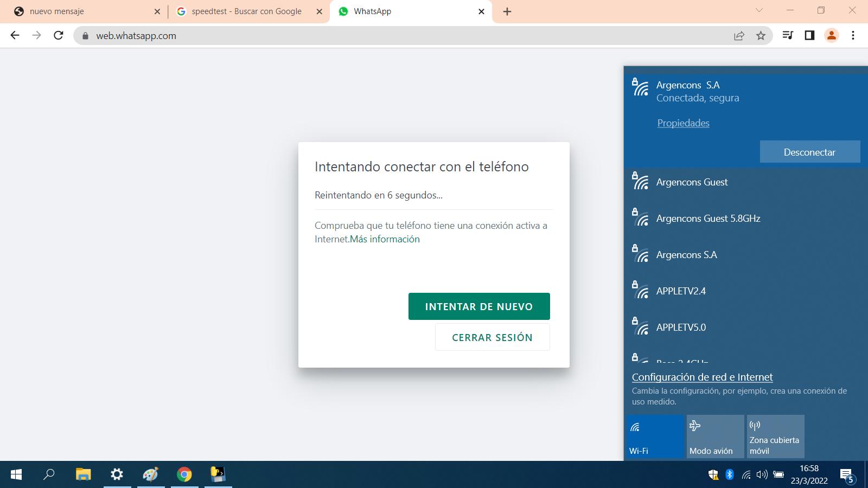Screen dimensions: 868x488
Task: Click the padlock site info icon
Action: [85, 36]
